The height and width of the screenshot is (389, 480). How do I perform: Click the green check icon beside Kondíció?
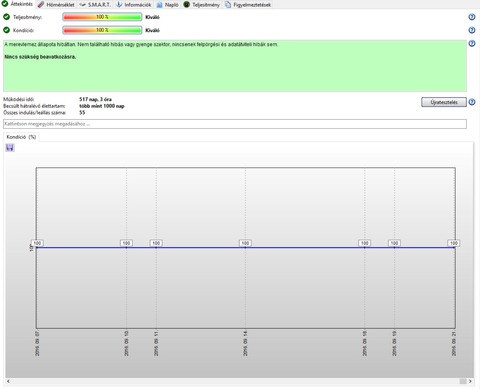[x=6, y=30]
